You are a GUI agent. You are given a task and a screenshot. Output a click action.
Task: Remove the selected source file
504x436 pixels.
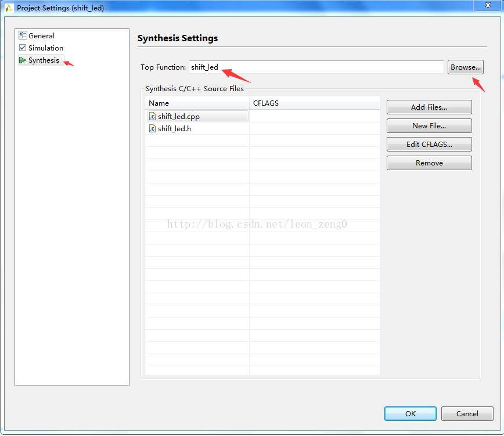[x=429, y=163]
